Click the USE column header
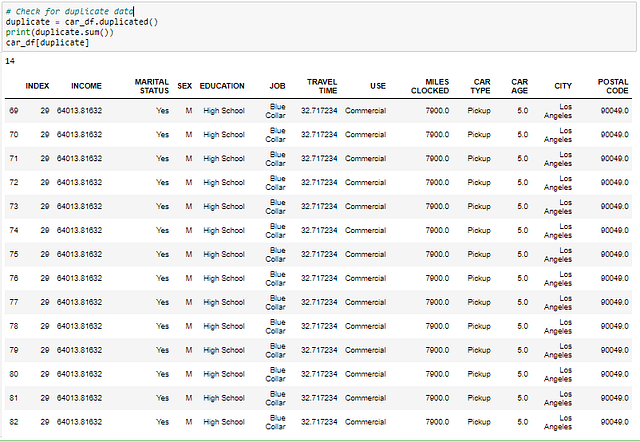 (378, 86)
